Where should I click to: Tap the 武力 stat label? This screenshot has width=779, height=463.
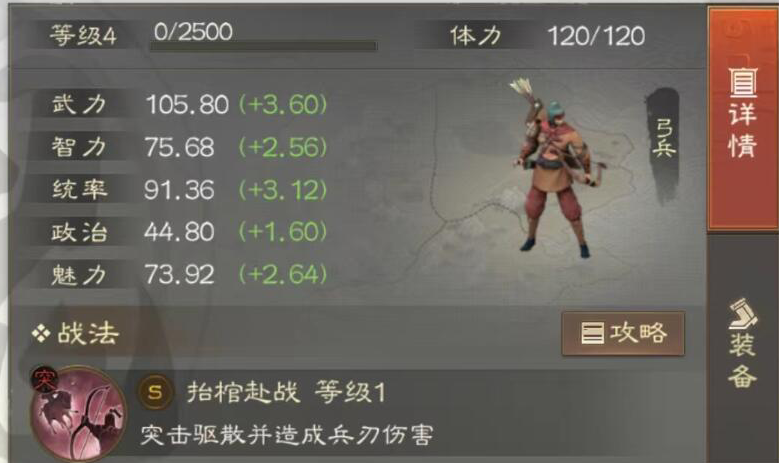click(x=79, y=104)
